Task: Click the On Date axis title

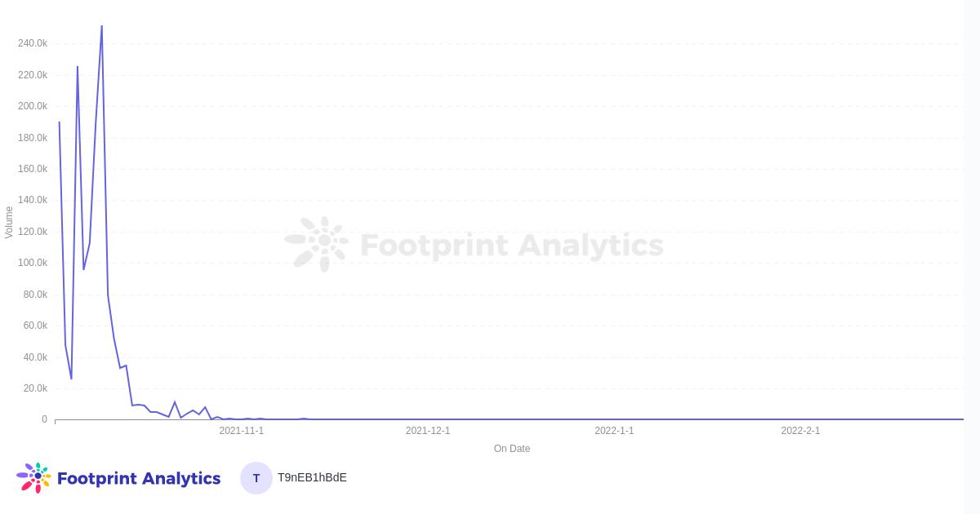Action: coord(512,449)
